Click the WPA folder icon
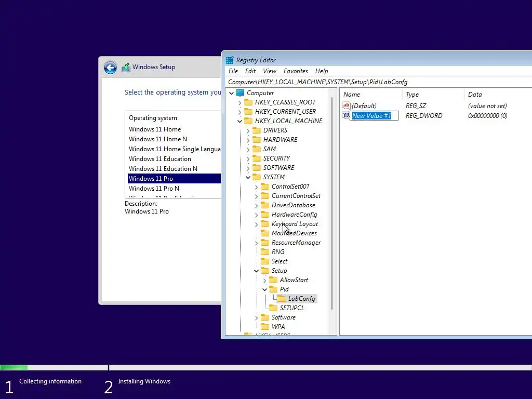The width and height of the screenshot is (532, 399). [x=265, y=326]
